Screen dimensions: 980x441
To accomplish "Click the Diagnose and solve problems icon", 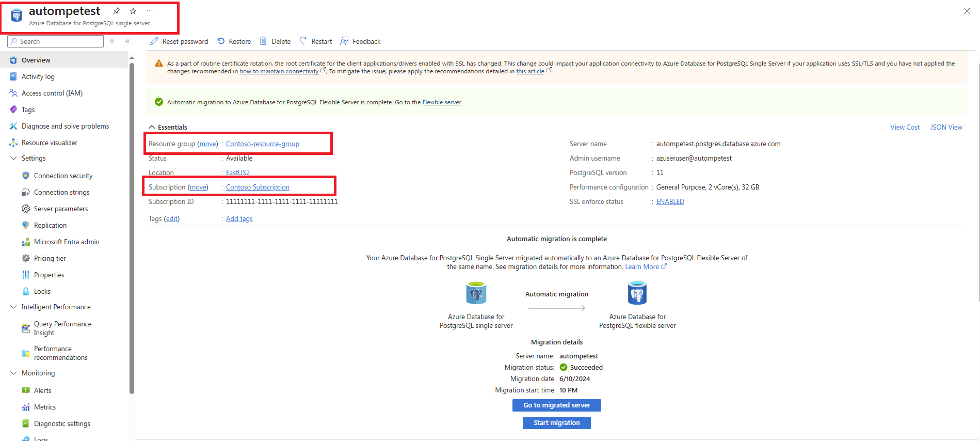I will (x=13, y=126).
